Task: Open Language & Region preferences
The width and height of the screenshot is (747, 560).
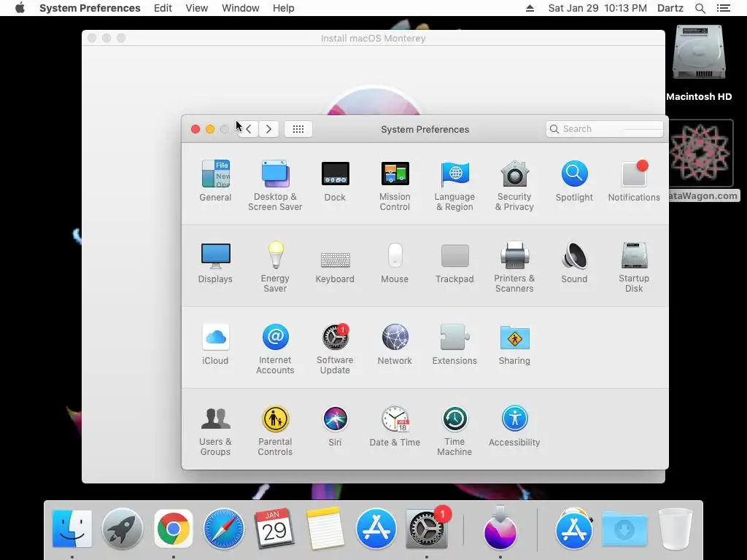Action: 454,186
